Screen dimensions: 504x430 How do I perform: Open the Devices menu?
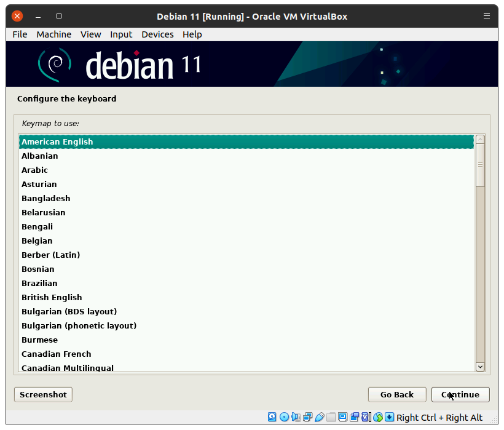pyautogui.click(x=157, y=34)
